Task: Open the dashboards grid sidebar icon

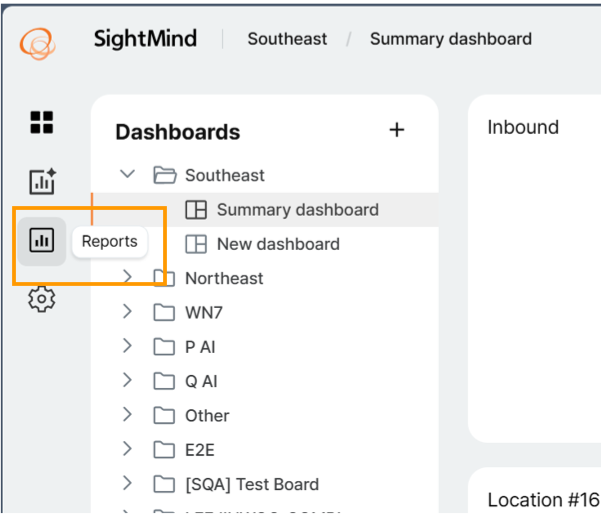Action: (x=42, y=122)
